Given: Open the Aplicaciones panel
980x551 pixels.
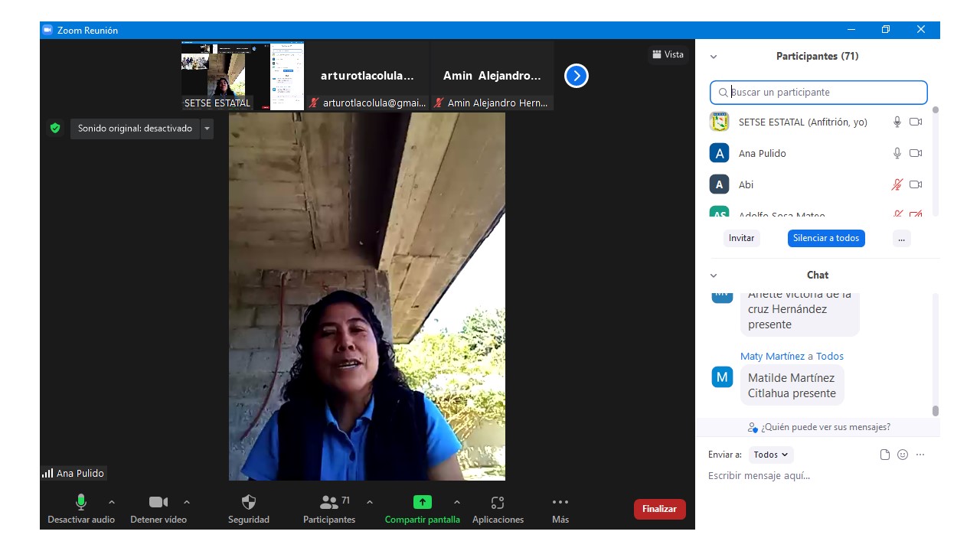Looking at the screenshot, I should pos(498,509).
